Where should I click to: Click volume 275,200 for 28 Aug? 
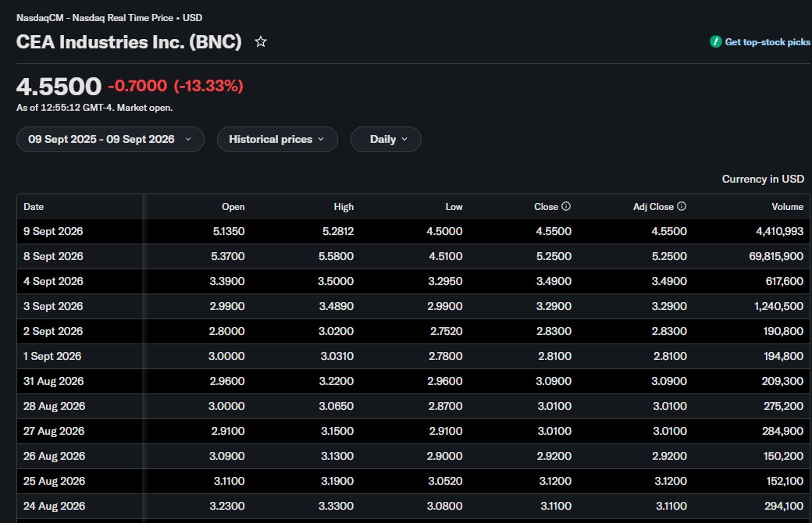[x=784, y=406]
